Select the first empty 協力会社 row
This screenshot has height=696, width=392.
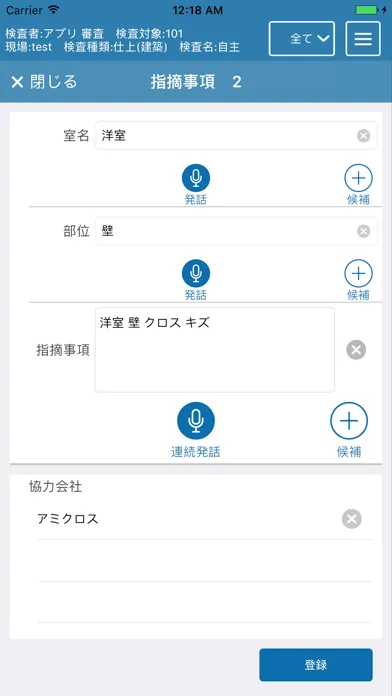click(205, 561)
